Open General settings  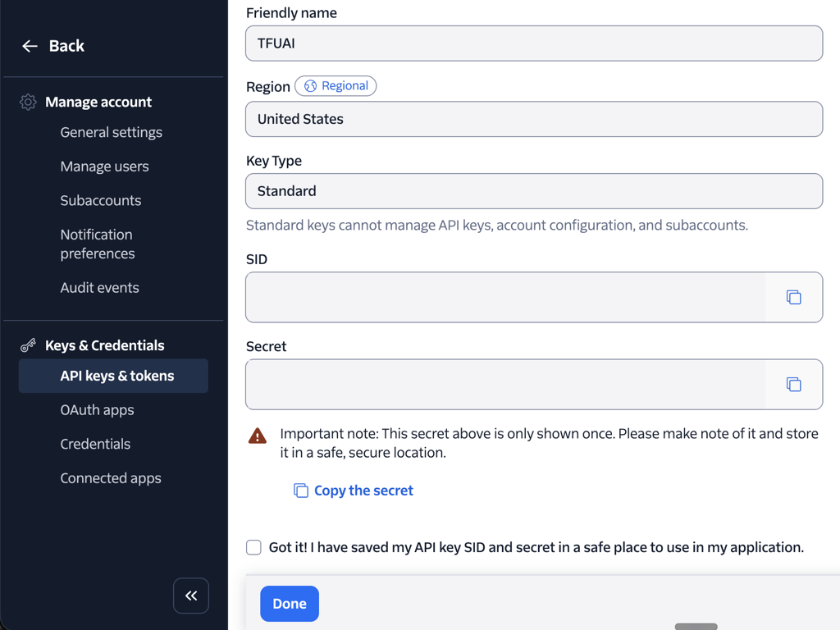pyautogui.click(x=111, y=132)
